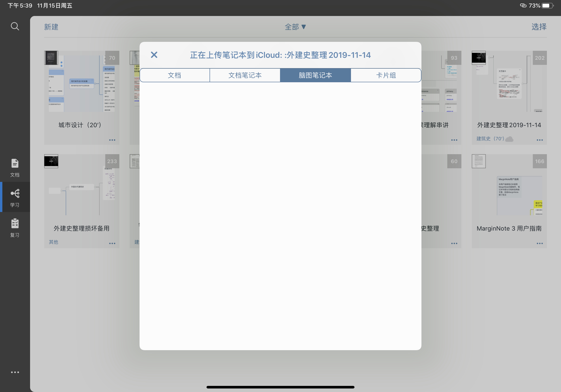561x392 pixels.
Task: Open the sidebar more options dots
Action: [x=15, y=372]
